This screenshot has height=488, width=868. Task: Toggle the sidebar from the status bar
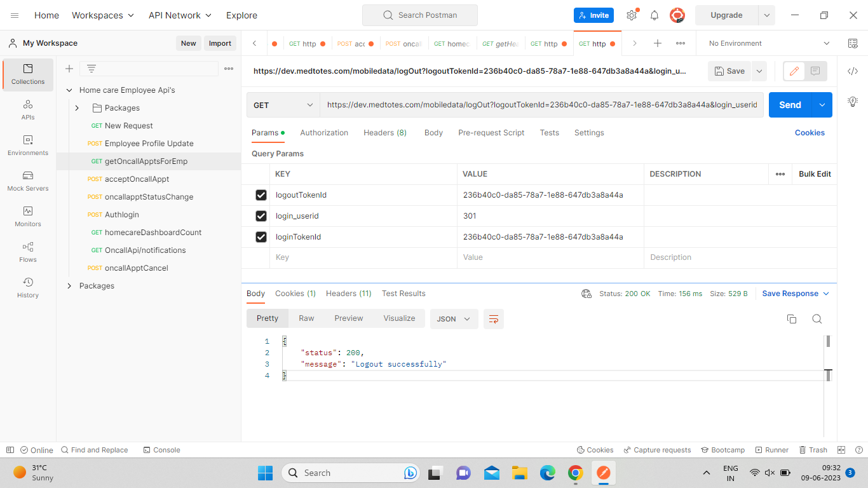(x=10, y=450)
